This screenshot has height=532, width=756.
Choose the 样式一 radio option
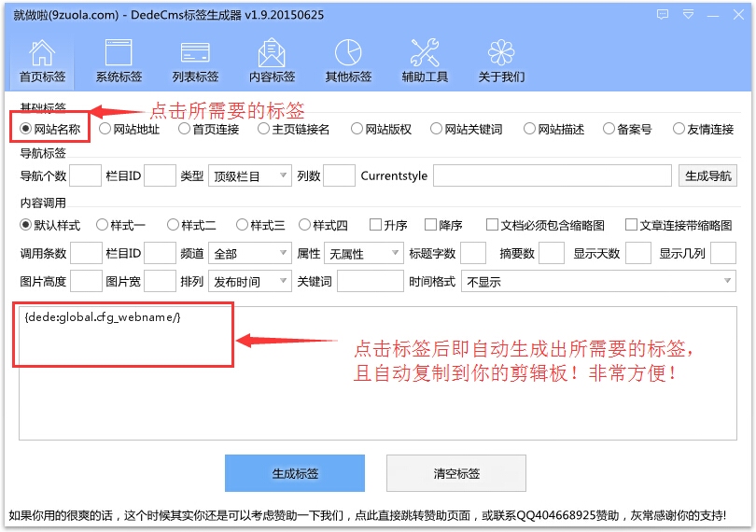(120, 225)
